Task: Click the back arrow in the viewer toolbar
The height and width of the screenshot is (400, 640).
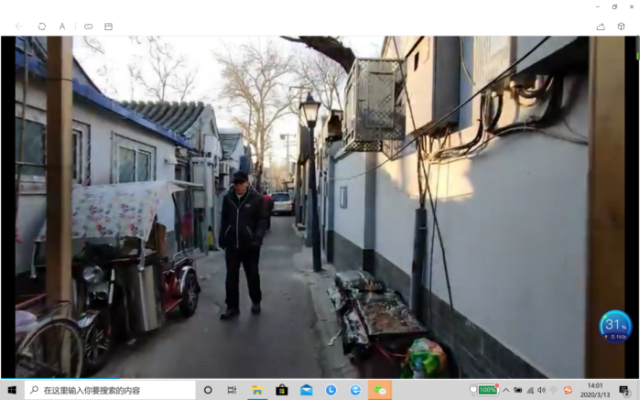Action: pyautogui.click(x=18, y=26)
